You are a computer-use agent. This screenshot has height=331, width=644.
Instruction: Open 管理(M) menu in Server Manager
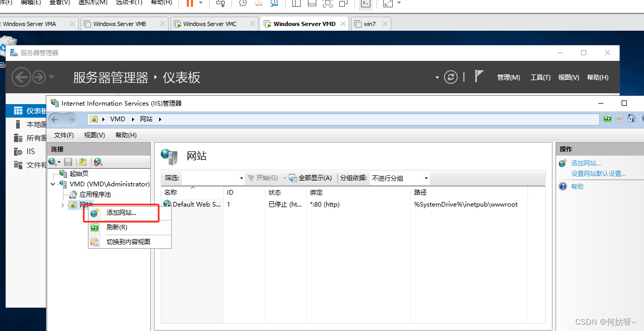point(508,77)
